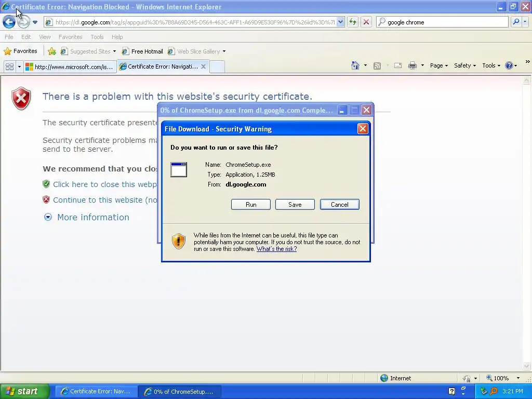532x399 pixels.
Task: Click Cancel in the download dialog
Action: pyautogui.click(x=340, y=205)
